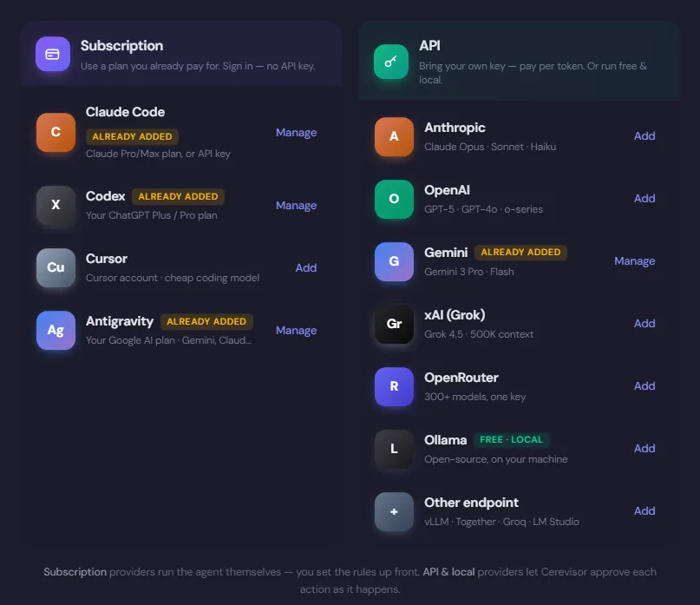Screen dimensions: 700x605
Task: Click the OpenRouter title
Action: (x=461, y=378)
